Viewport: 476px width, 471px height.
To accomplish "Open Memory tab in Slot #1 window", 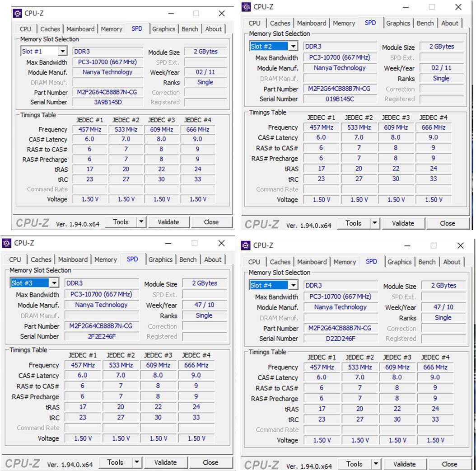I will 112,29.
